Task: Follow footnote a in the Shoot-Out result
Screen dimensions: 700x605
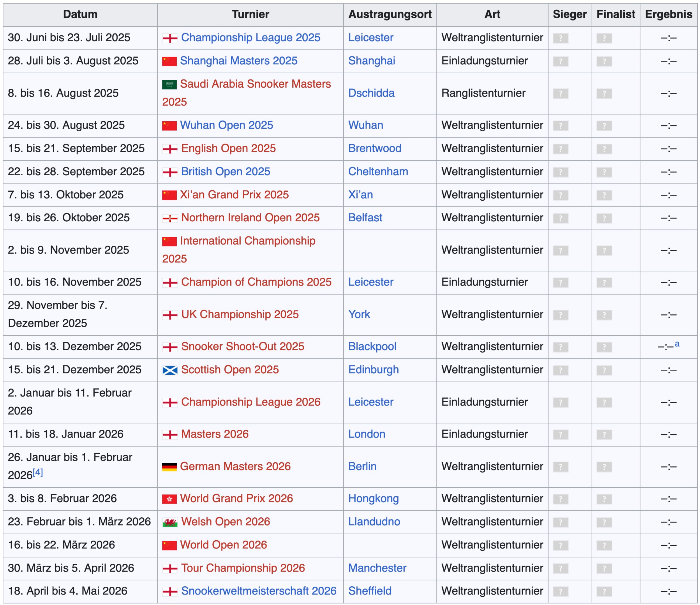Action: click(677, 344)
